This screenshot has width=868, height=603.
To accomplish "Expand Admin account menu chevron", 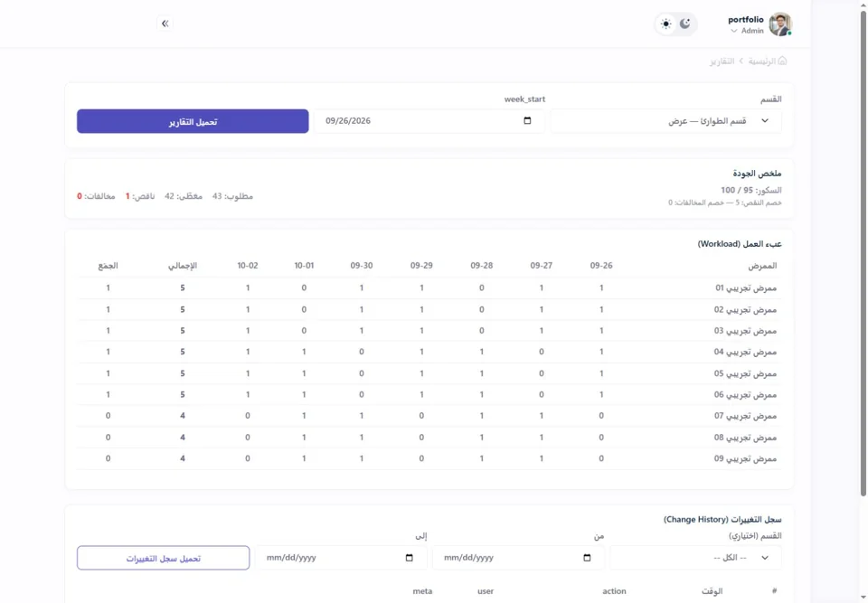I will (x=734, y=31).
